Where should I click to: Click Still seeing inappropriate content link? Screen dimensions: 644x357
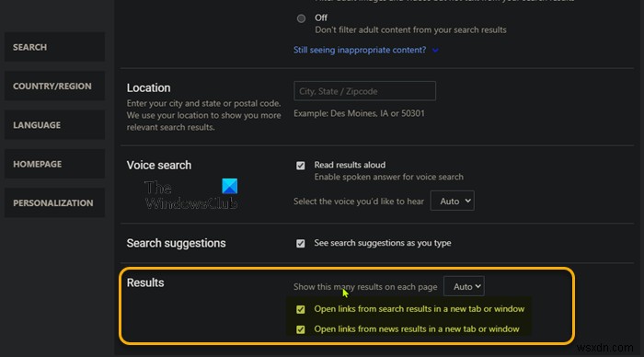click(360, 50)
